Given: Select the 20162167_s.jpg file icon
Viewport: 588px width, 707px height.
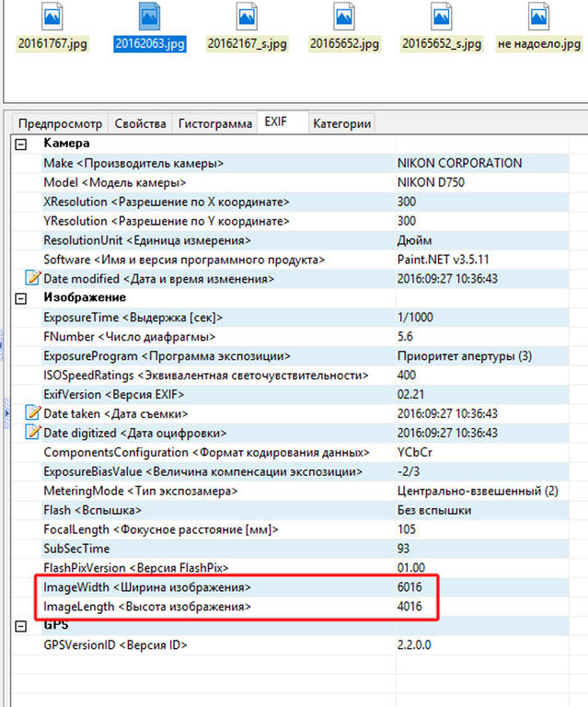Looking at the screenshot, I should click(x=247, y=17).
